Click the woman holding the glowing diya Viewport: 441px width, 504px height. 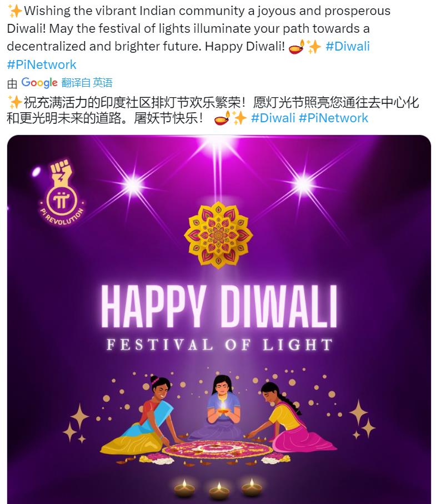(221, 406)
